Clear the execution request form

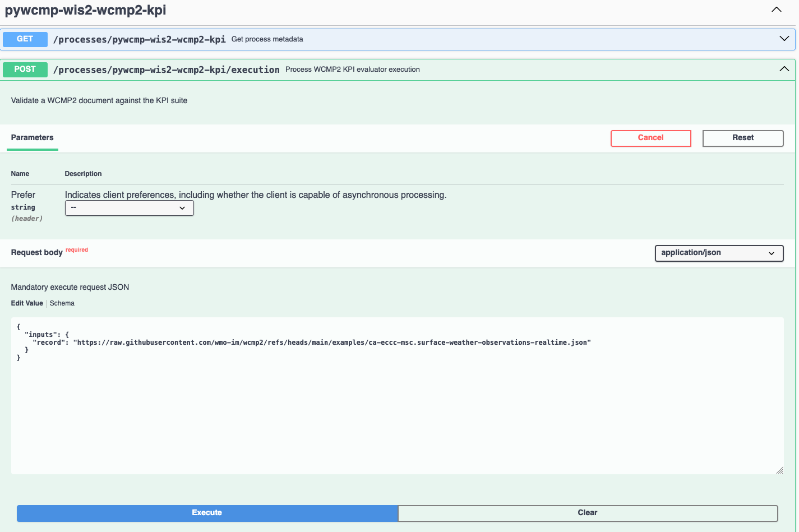click(587, 512)
